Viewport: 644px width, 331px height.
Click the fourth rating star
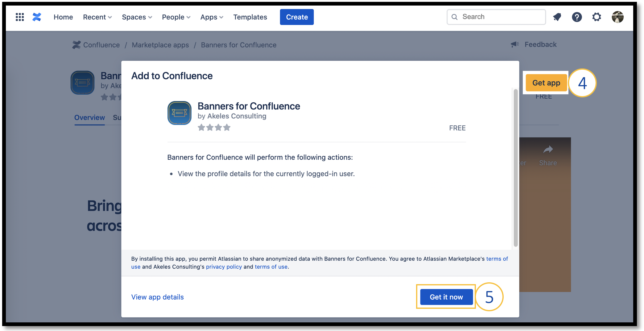(x=227, y=127)
